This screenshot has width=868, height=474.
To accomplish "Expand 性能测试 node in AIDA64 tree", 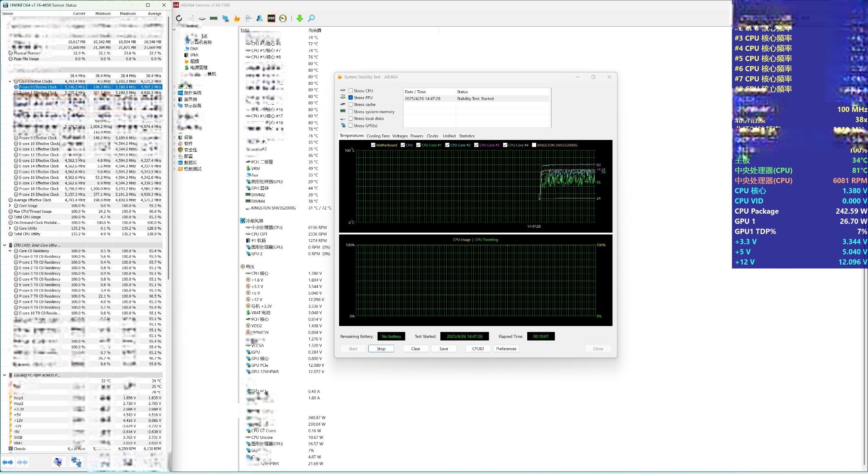I will [174, 169].
